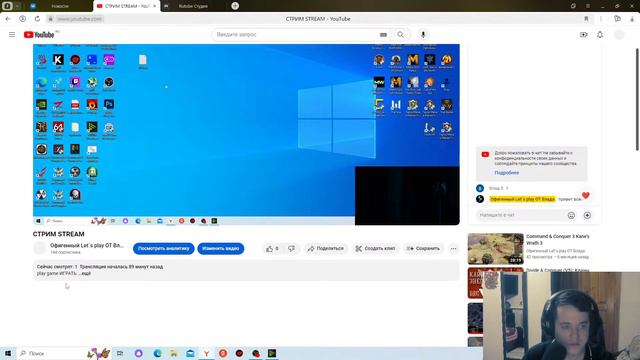The image size is (640, 360).
Task: Expand the description with ...ещё
Action: (x=84, y=273)
